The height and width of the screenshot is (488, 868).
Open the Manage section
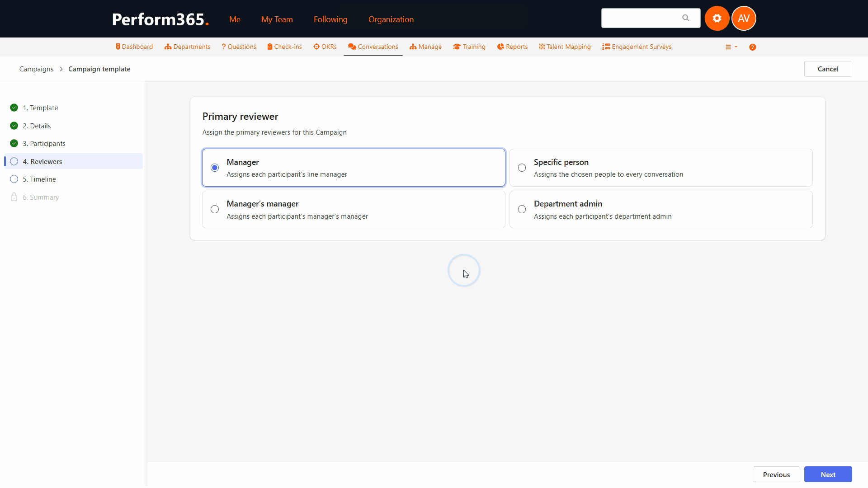tap(425, 47)
